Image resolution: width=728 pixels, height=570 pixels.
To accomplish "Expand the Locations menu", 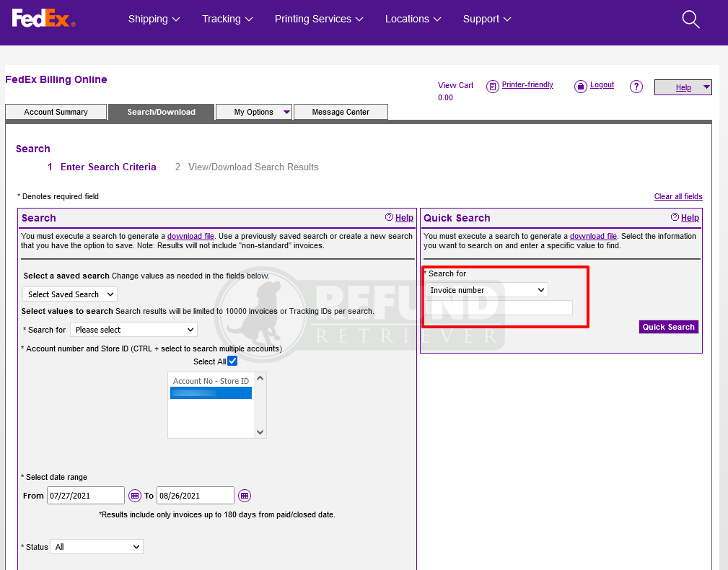I will click(413, 19).
